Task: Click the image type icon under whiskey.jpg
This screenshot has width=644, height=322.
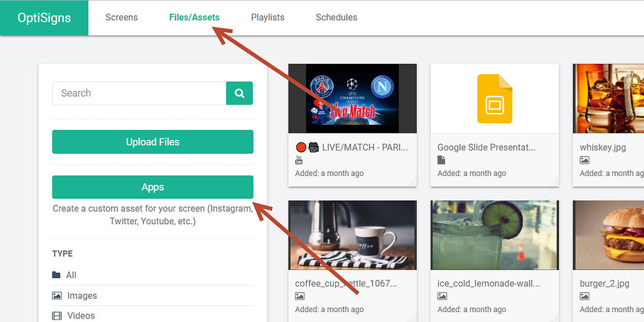Action: click(584, 160)
